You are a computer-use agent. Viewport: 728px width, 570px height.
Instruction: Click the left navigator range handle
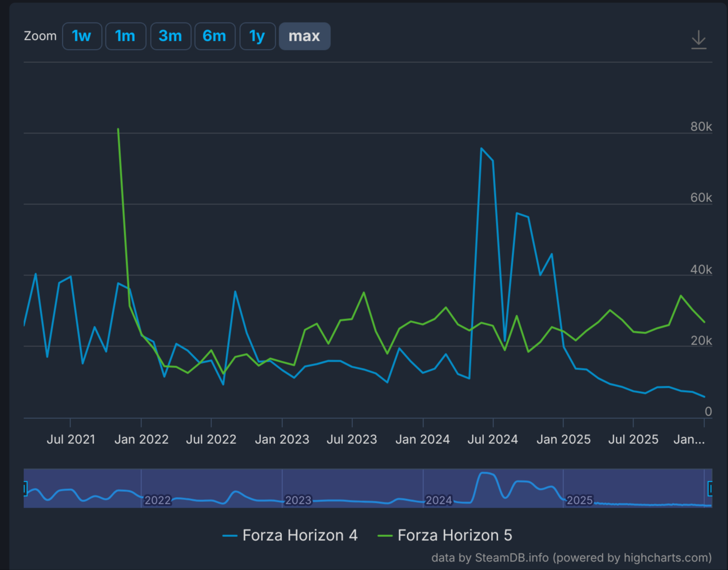(25, 488)
